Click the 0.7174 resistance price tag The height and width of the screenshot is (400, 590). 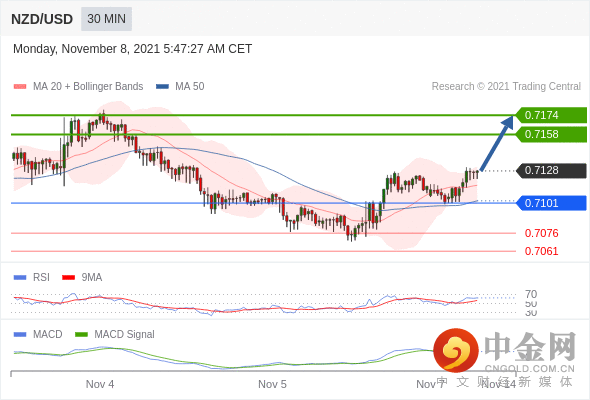[551, 115]
